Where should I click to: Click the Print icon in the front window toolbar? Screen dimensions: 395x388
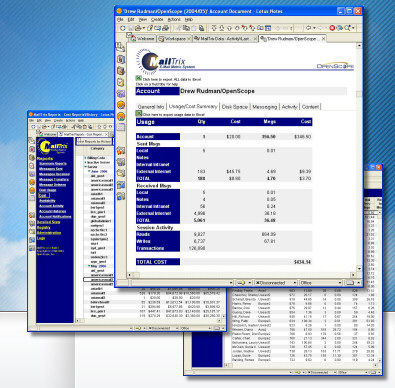165,28
